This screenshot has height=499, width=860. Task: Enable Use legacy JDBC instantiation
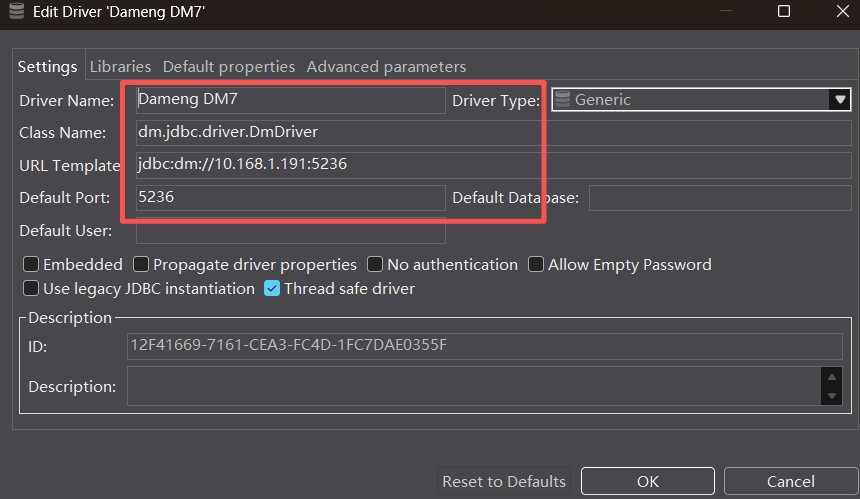pyautogui.click(x=31, y=289)
